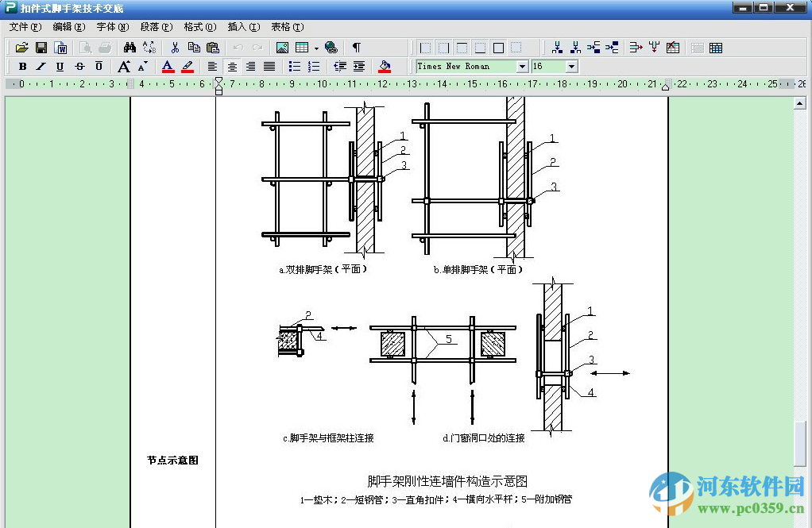
Task: Open the 字体 menu
Action: point(112,27)
